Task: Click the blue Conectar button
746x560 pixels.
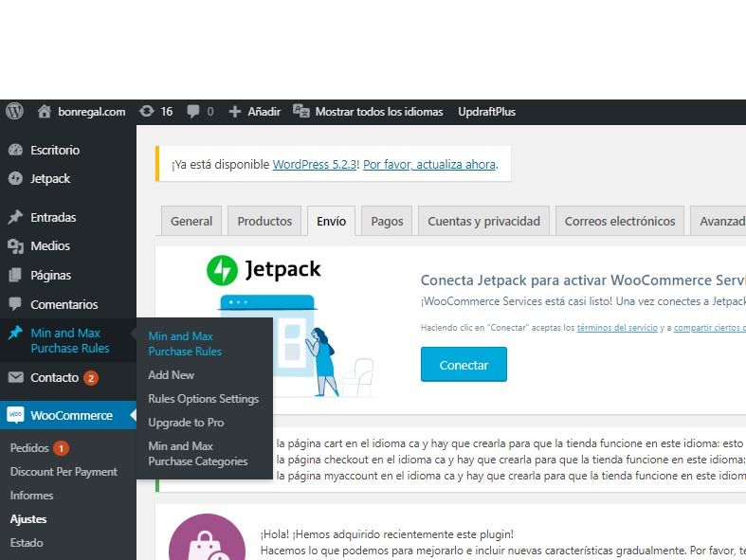Action: coord(464,365)
